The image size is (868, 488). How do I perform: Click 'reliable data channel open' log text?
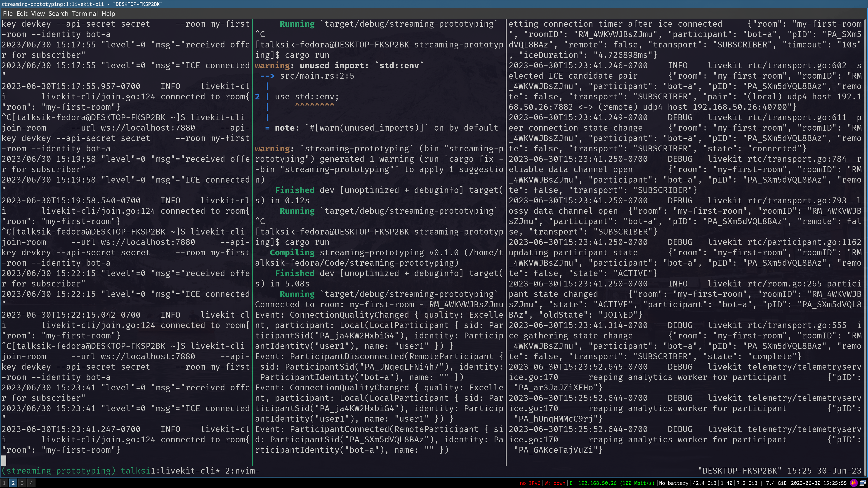685,164
